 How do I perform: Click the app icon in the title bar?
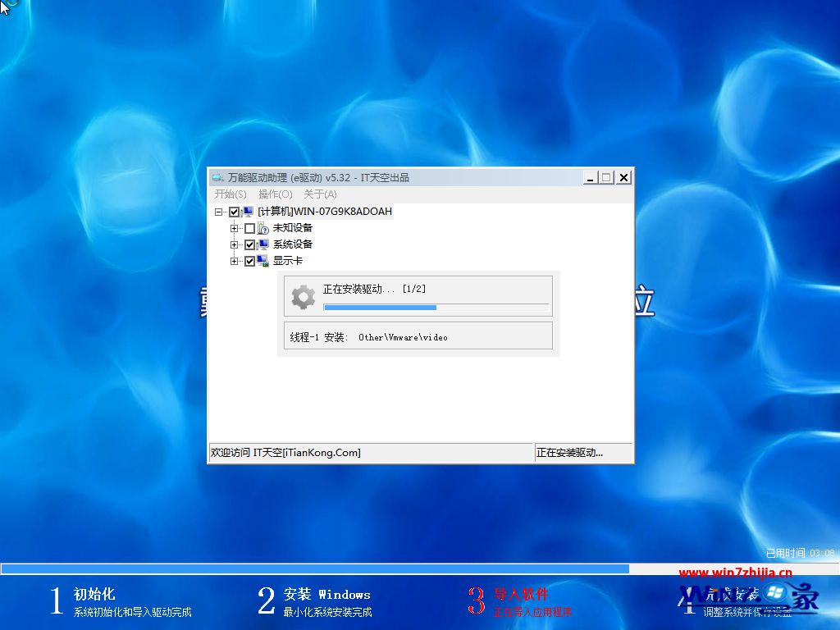[217, 177]
